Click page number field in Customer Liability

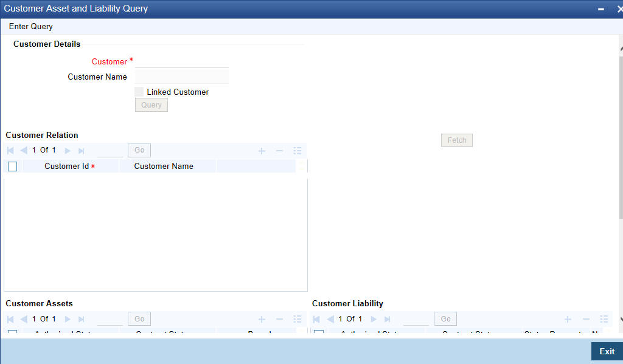(416, 319)
